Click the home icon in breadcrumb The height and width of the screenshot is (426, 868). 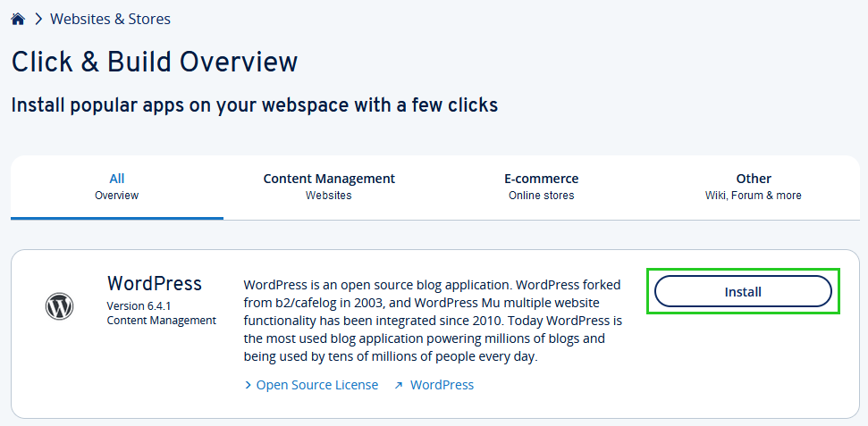click(x=18, y=19)
